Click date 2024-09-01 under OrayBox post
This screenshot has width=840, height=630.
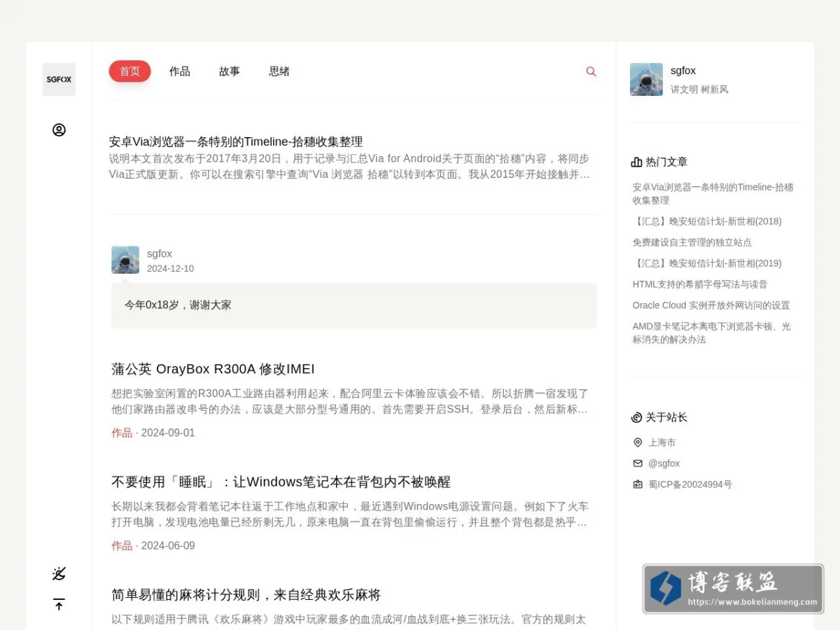point(168,433)
